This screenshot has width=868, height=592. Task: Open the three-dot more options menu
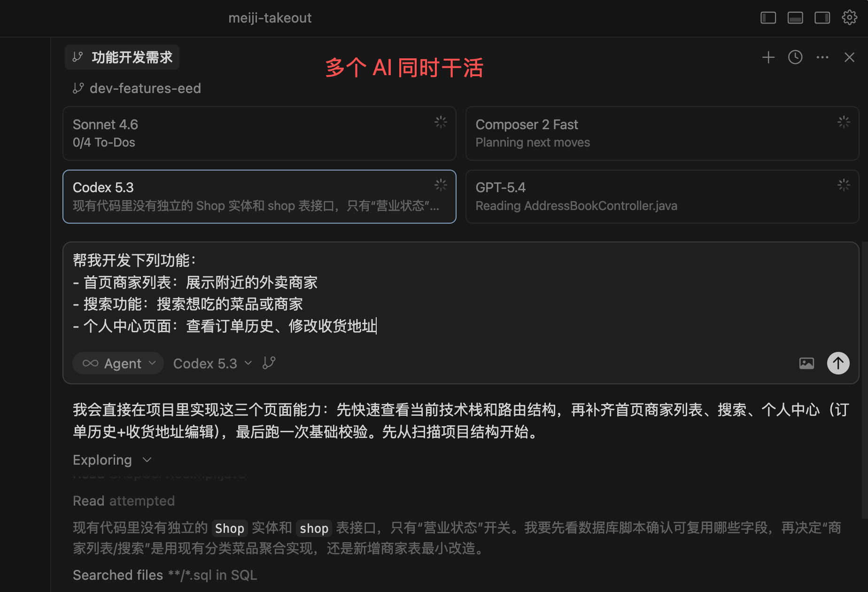point(822,57)
